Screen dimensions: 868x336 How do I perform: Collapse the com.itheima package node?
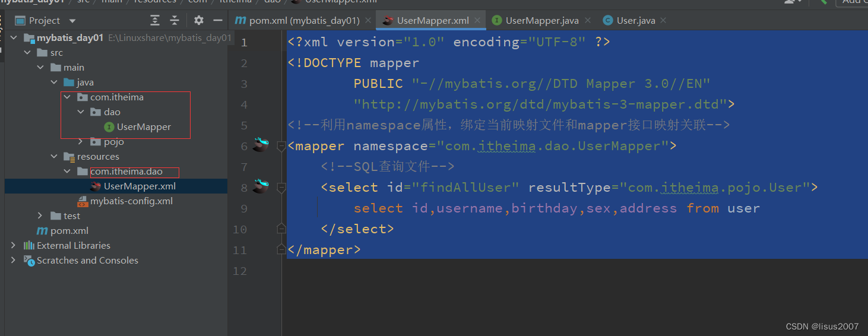[67, 97]
